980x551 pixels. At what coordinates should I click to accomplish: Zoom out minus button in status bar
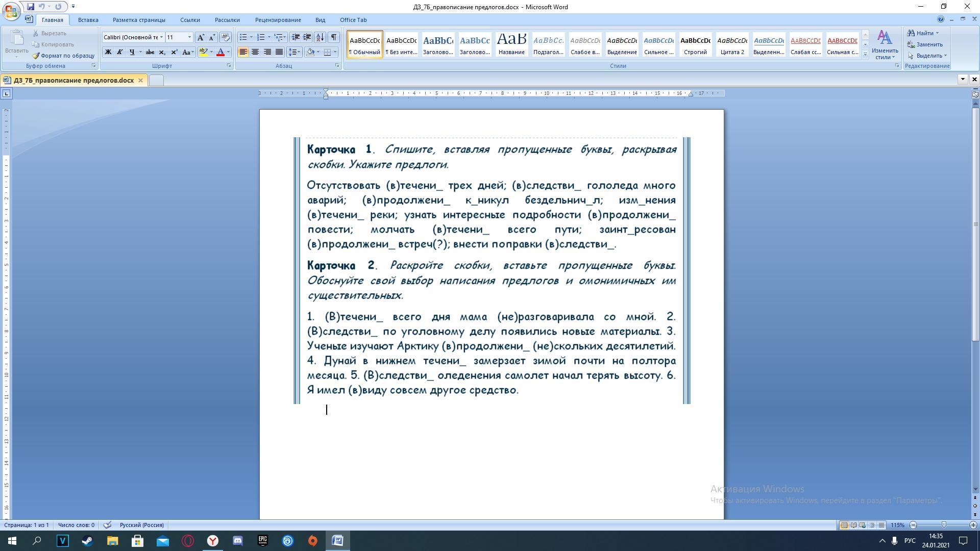tap(913, 525)
